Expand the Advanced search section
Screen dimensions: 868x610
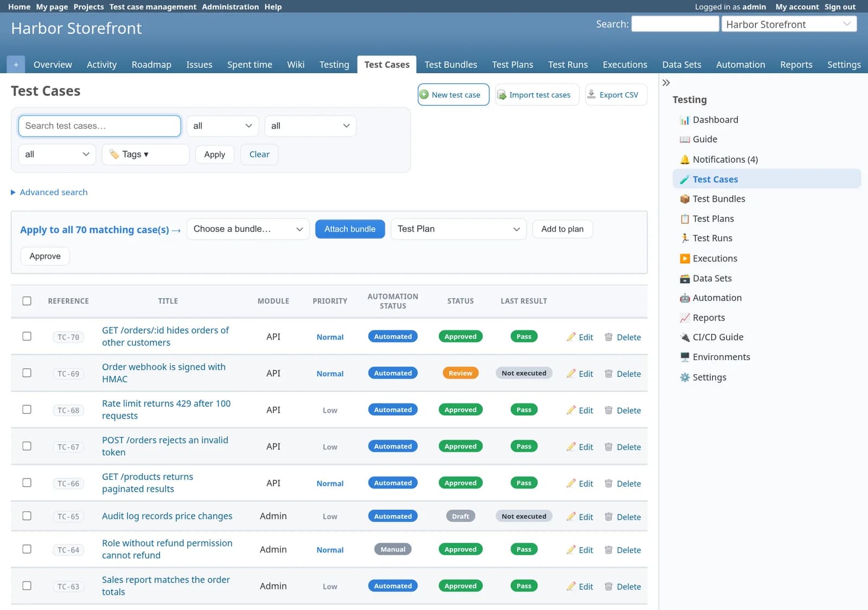[49, 192]
